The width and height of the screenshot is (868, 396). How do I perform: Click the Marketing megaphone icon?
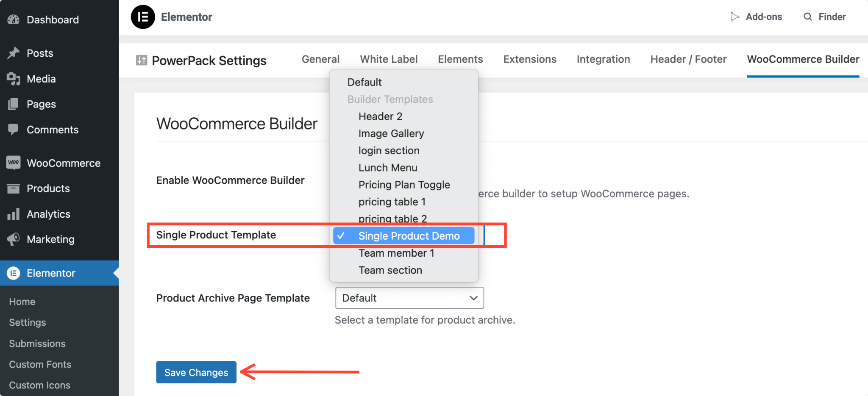point(14,239)
